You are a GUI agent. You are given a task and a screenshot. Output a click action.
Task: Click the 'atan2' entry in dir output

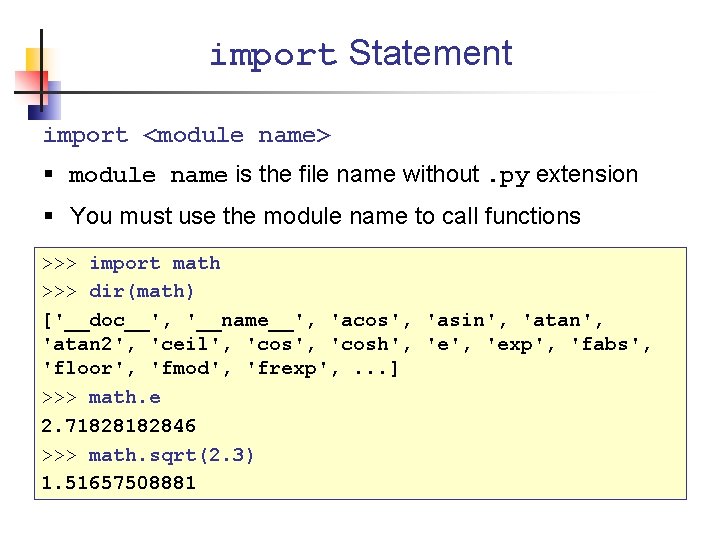click(83, 344)
